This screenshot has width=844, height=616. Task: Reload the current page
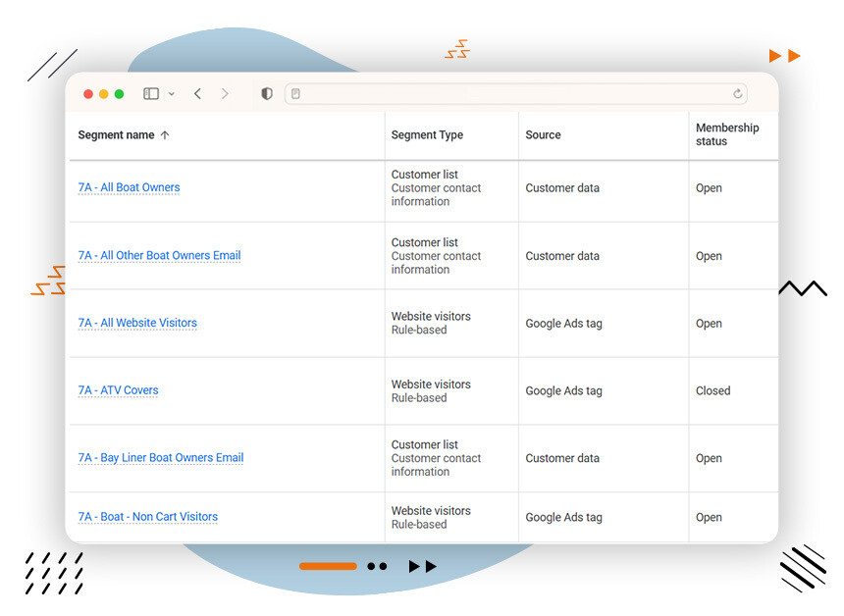(738, 93)
